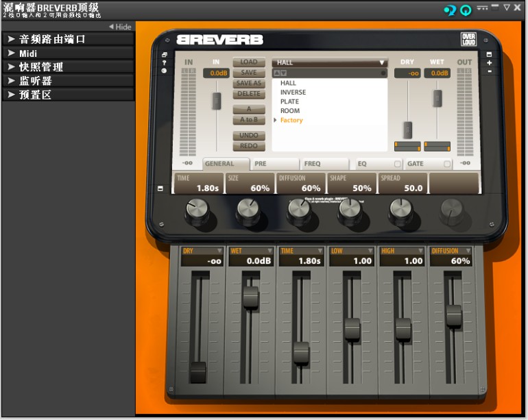
Task: Click the round info icon under the question mark
Action: [164, 71]
